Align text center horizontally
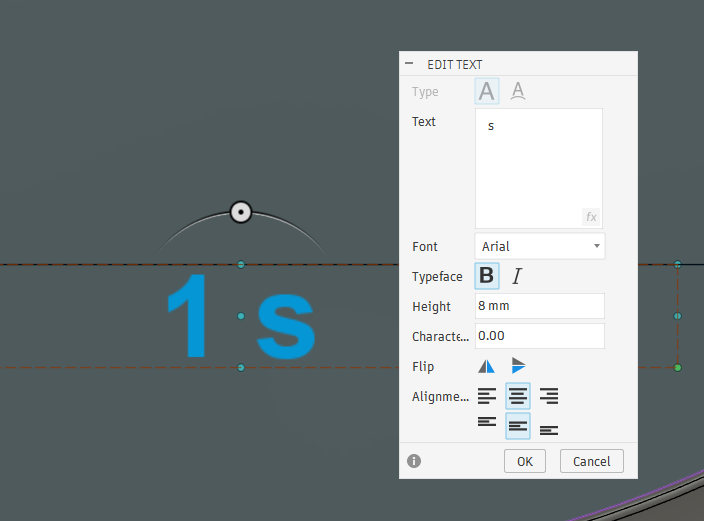This screenshot has width=704, height=521. point(518,396)
